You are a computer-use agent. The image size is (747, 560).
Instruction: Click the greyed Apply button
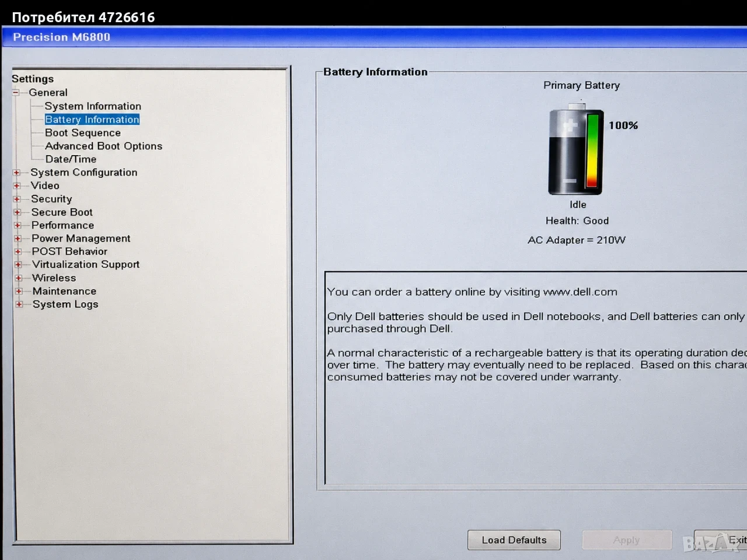pyautogui.click(x=627, y=540)
